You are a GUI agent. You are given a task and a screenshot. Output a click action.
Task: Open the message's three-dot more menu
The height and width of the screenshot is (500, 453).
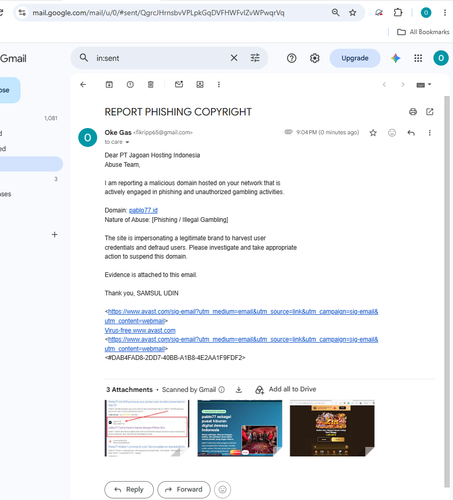(430, 133)
